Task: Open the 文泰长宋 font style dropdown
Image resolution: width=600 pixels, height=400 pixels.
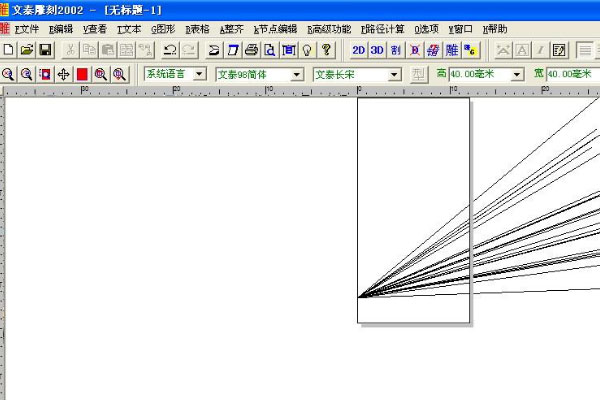Action: (x=394, y=74)
